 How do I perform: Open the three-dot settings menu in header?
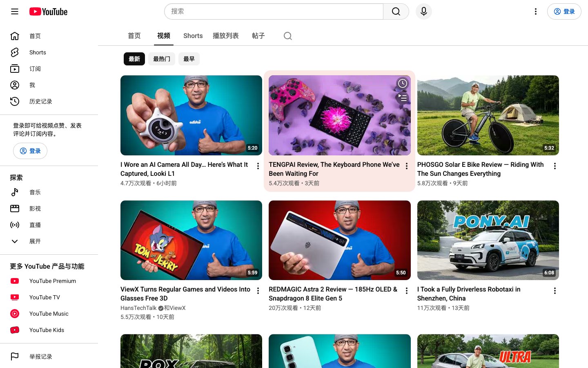click(536, 11)
